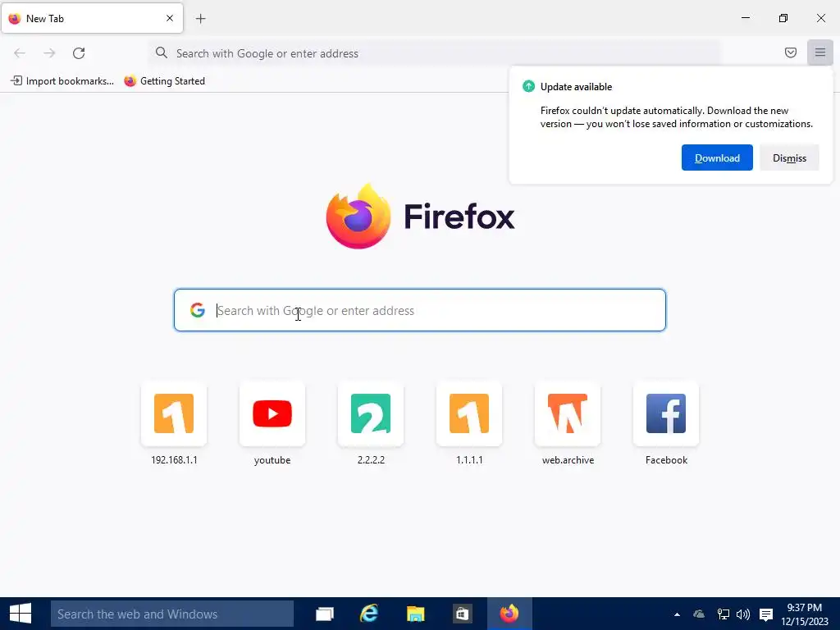Close the New Tab tab
The image size is (840, 630).
point(169,18)
